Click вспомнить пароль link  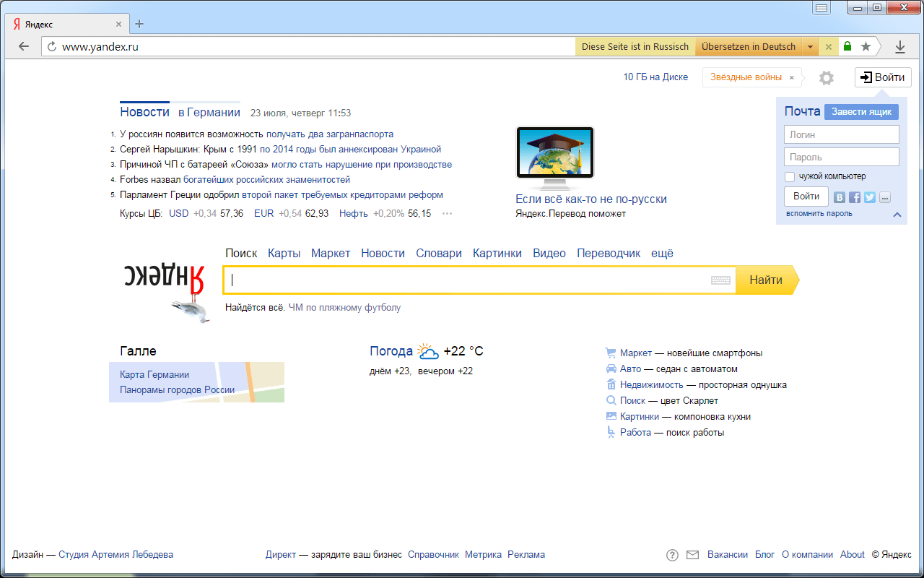click(x=819, y=214)
